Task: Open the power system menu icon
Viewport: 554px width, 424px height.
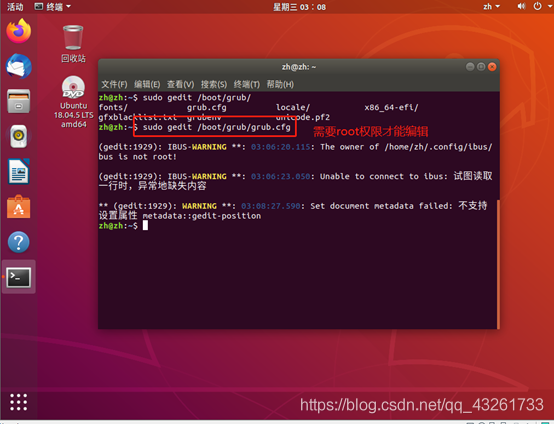Action: 537,6
